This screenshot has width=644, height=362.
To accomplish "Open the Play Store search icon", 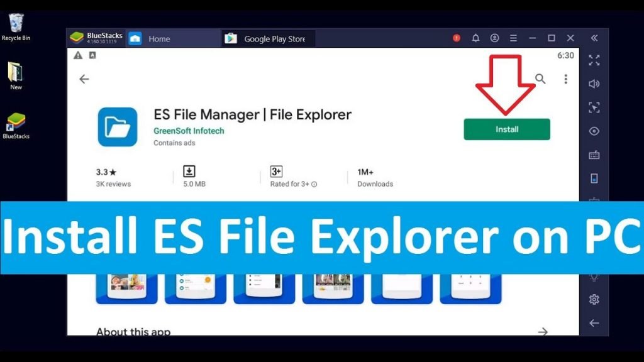I will click(540, 80).
